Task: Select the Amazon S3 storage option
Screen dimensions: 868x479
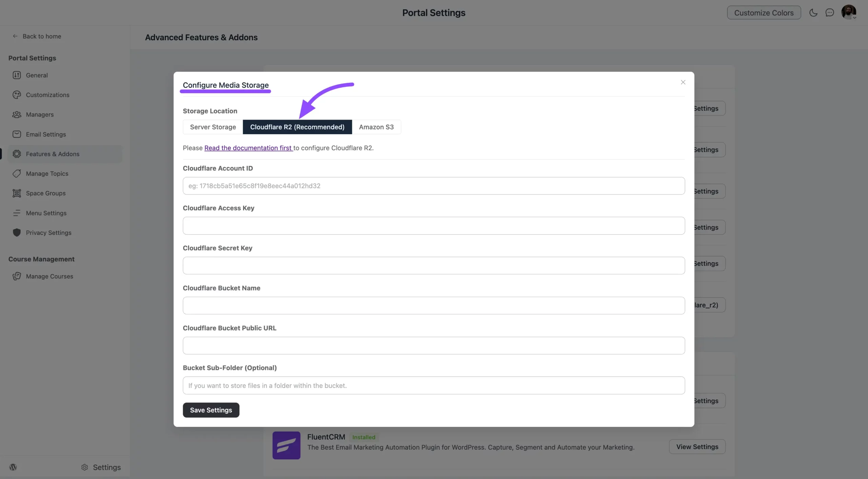Action: coord(376,127)
